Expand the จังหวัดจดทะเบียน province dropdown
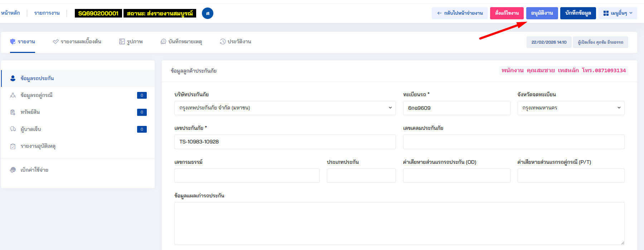 pyautogui.click(x=571, y=108)
